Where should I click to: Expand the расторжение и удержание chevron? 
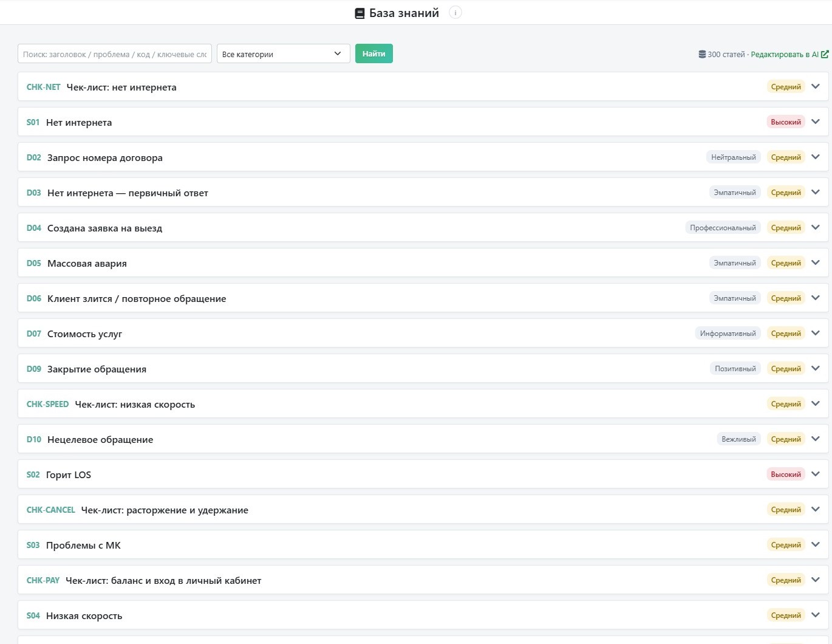tap(816, 509)
